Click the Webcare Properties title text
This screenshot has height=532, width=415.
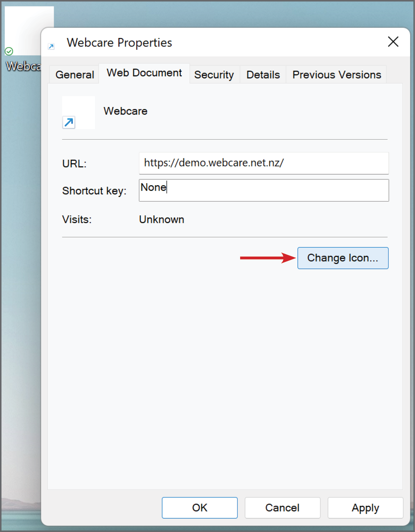[119, 43]
